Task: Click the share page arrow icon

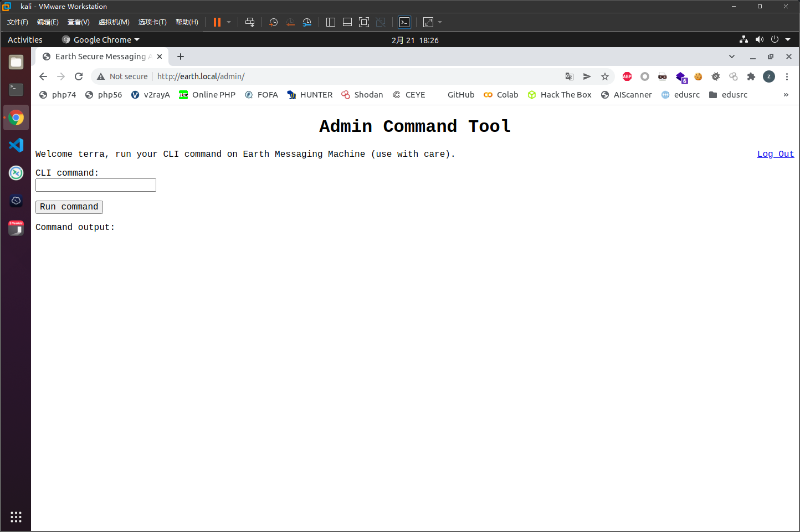Action: point(587,76)
